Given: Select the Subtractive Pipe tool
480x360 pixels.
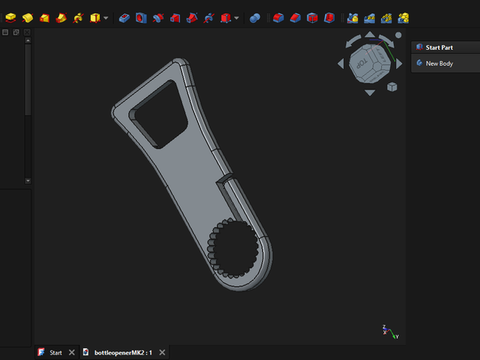Looking at the screenshot, I should tap(192, 18).
